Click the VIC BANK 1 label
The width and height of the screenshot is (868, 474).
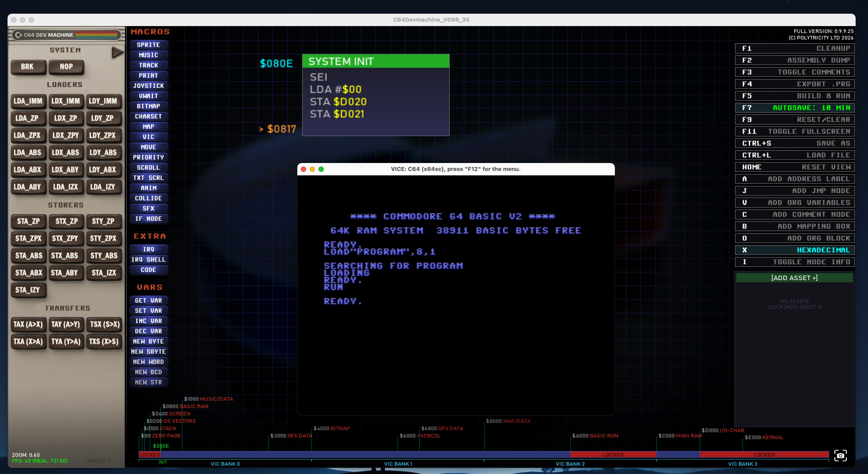pyautogui.click(x=398, y=464)
